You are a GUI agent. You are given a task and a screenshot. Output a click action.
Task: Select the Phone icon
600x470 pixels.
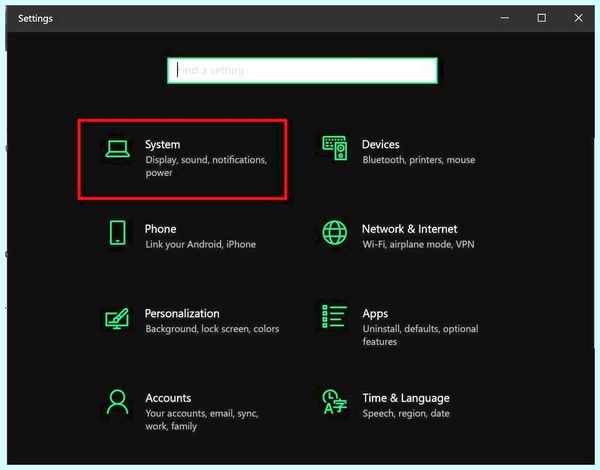click(x=117, y=232)
